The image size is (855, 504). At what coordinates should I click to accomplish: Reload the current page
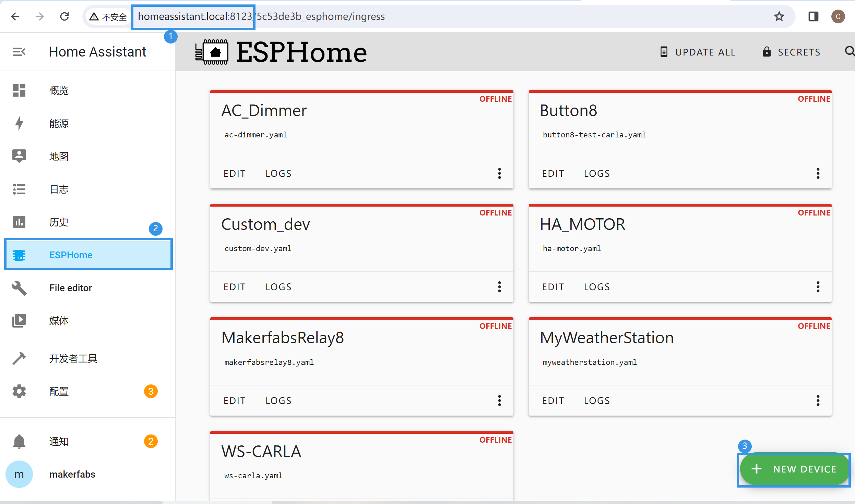(x=64, y=16)
